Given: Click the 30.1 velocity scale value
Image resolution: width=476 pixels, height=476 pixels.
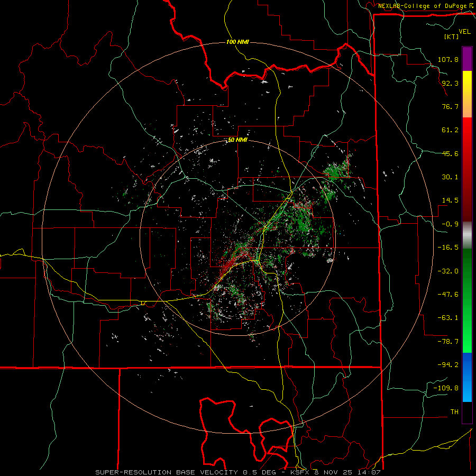Looking at the screenshot, I should 450,177.
